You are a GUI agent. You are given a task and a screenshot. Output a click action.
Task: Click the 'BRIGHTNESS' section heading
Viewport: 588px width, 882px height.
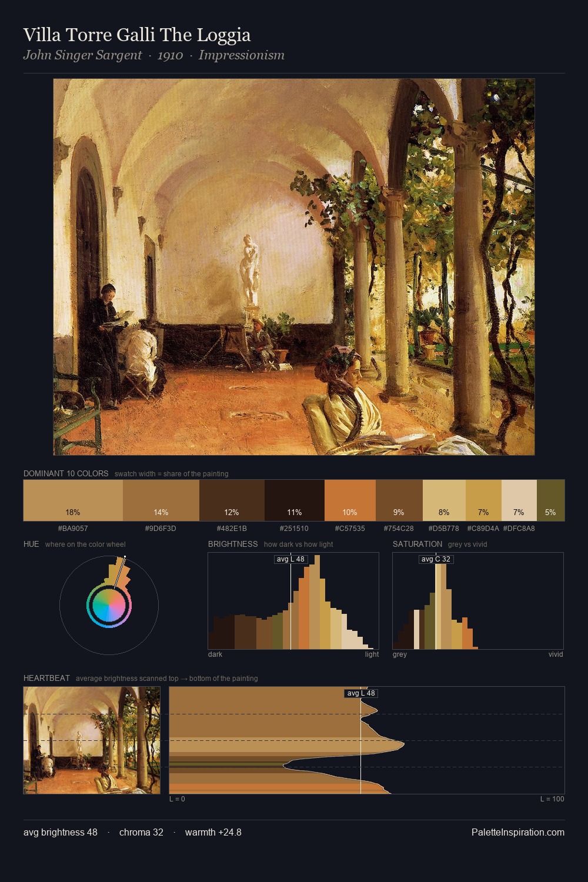pyautogui.click(x=233, y=544)
